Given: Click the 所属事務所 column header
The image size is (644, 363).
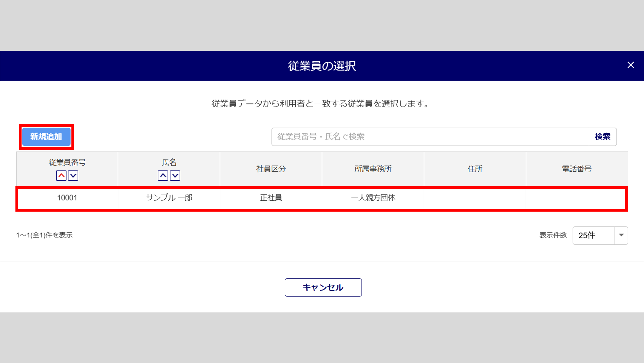Looking at the screenshot, I should tap(373, 169).
